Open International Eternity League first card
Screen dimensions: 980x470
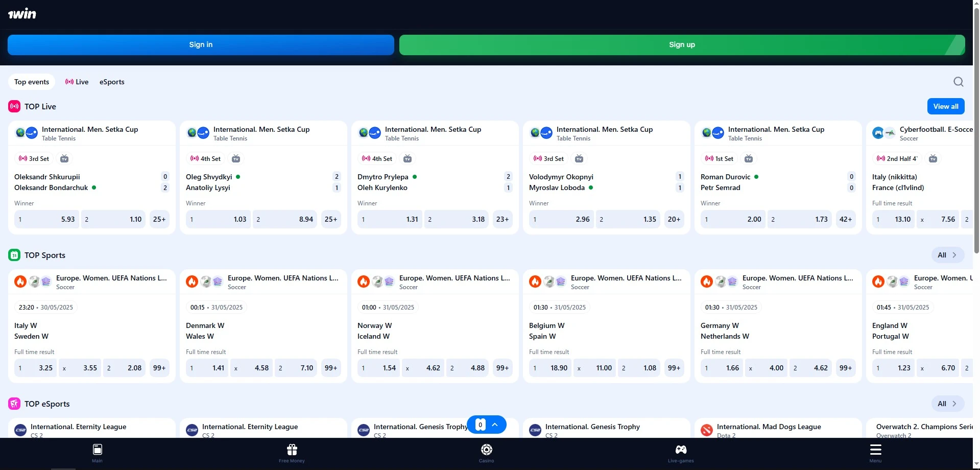(x=92, y=428)
